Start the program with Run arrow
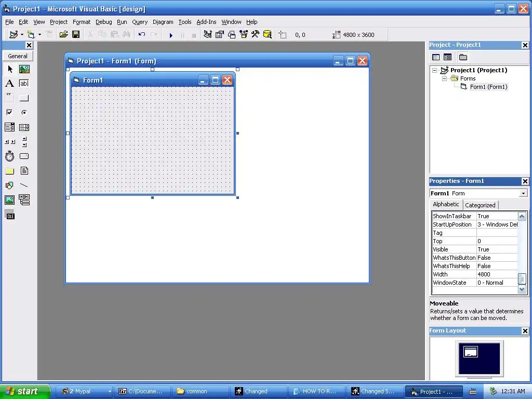The width and height of the screenshot is (532, 399). tap(171, 35)
